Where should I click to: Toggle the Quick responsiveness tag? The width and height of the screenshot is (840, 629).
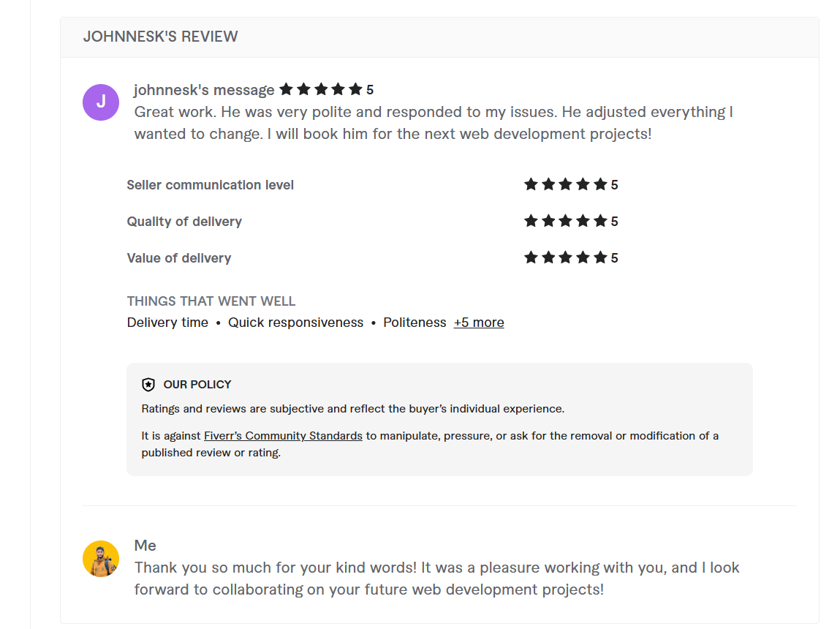click(295, 323)
